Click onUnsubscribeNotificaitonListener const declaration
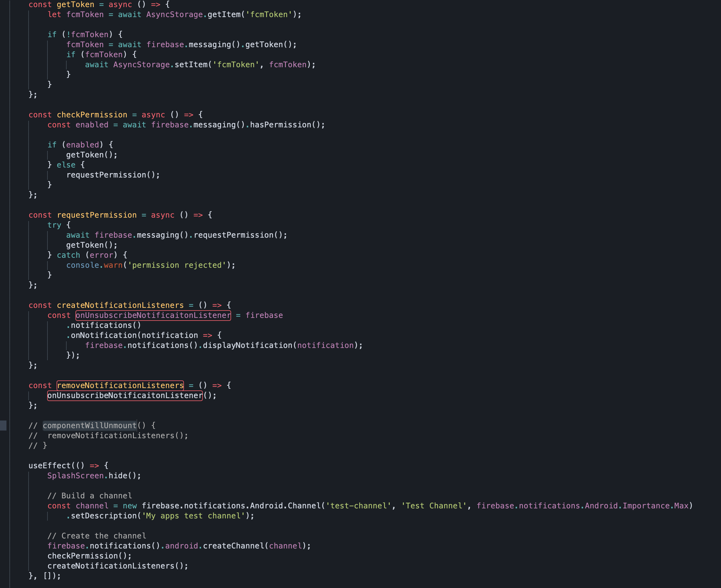The width and height of the screenshot is (721, 588). click(x=153, y=315)
